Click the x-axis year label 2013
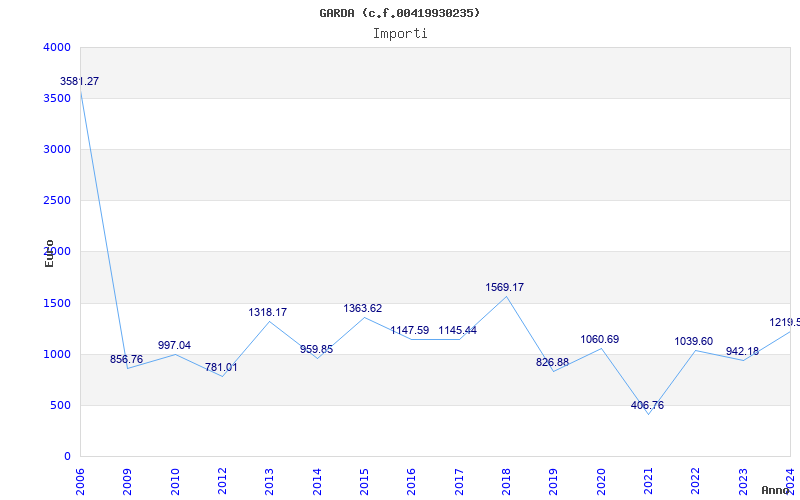The image size is (800, 500). 269,482
